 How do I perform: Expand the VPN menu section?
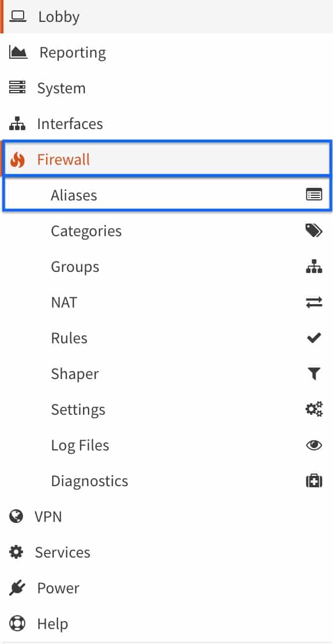(166, 516)
